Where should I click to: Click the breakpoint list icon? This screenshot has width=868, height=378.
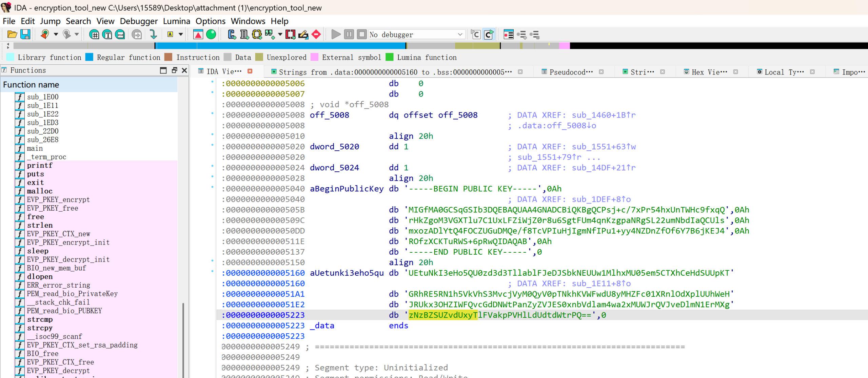click(509, 34)
